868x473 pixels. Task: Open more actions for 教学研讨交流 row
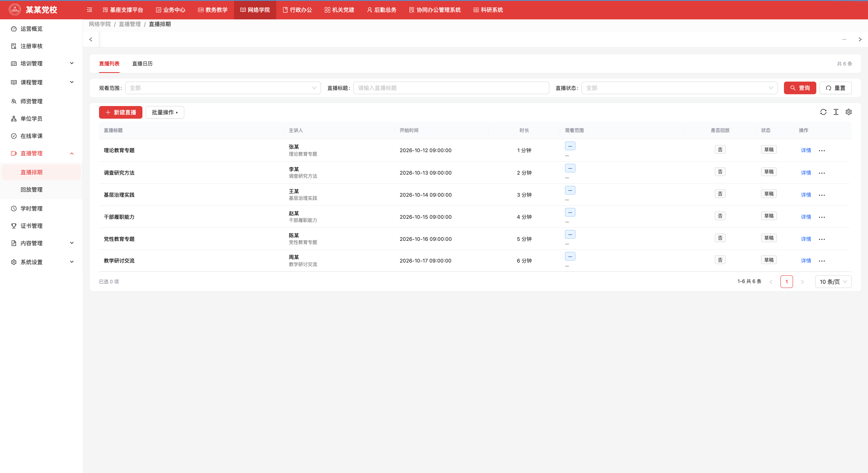coord(822,261)
